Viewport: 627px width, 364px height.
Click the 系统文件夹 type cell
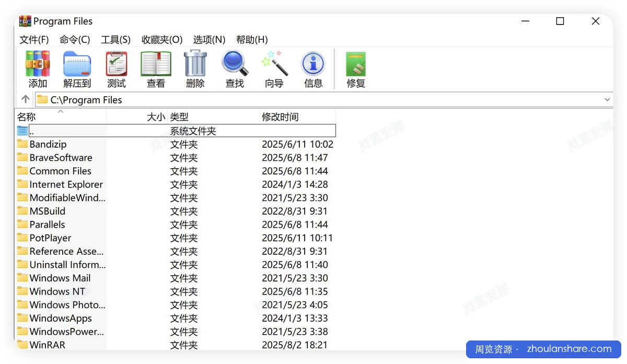point(193,131)
